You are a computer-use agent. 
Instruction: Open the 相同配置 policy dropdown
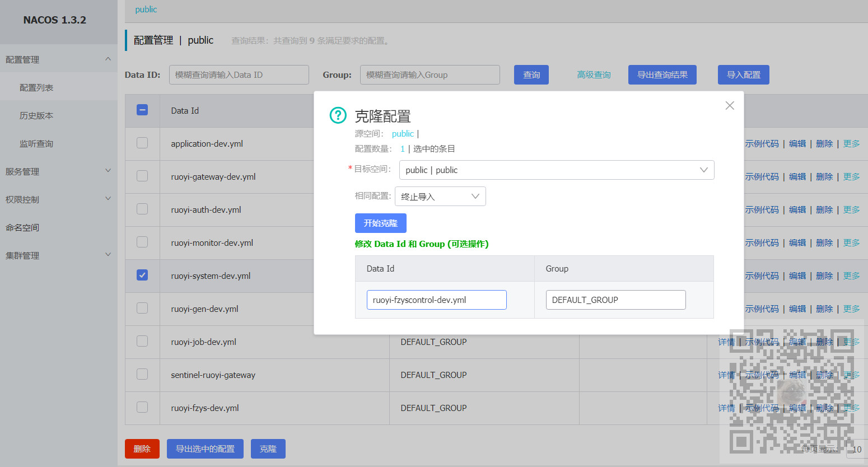[440, 197]
